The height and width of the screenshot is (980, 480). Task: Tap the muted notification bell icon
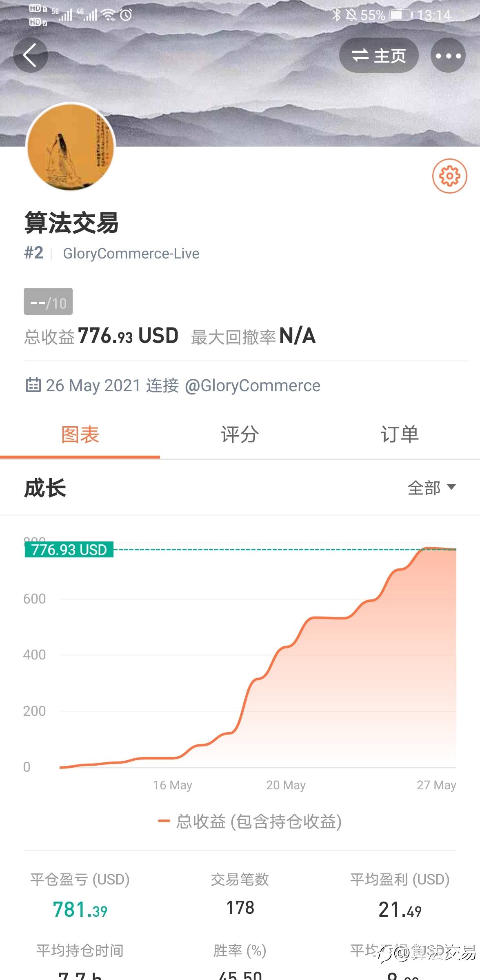tap(351, 15)
